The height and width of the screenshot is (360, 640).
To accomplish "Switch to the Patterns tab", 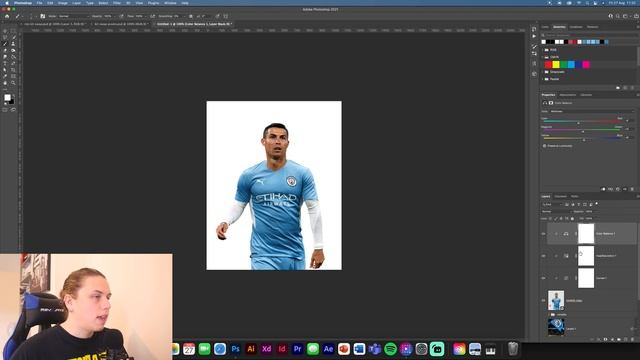I will click(x=592, y=27).
